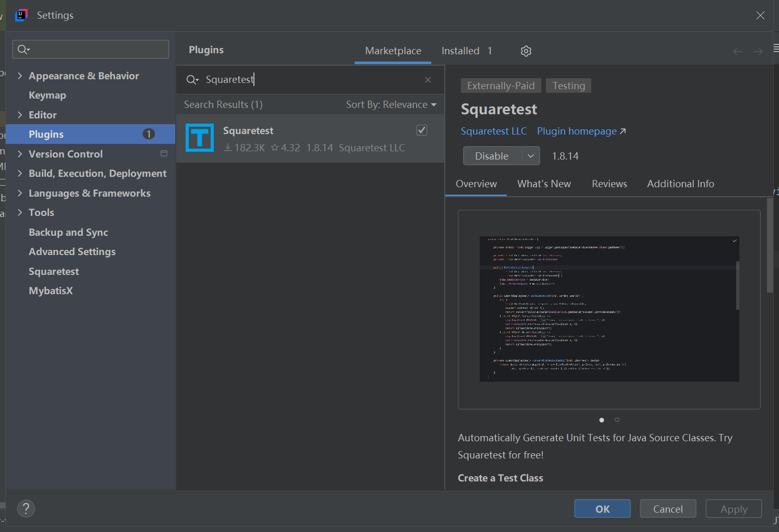
Task: Open the help question mark button
Action: point(26,509)
